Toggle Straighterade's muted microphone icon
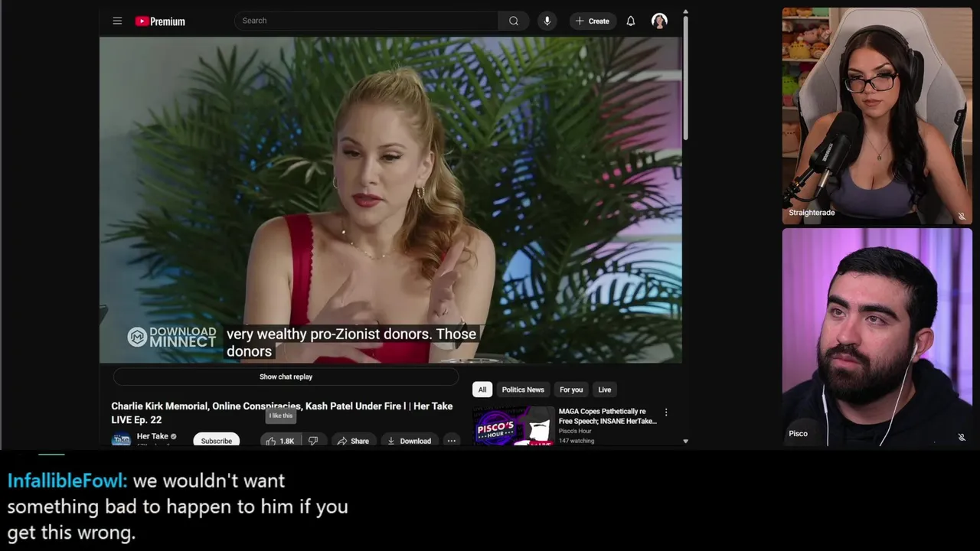 [x=962, y=216]
